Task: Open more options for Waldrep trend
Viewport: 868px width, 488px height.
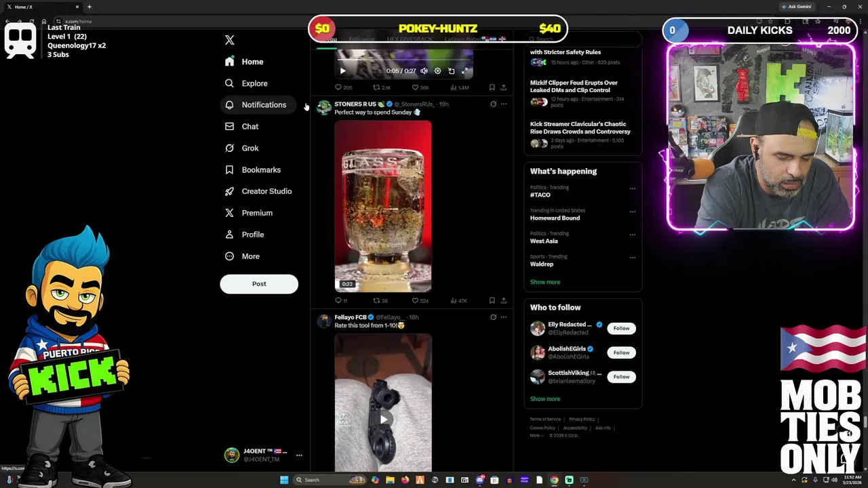Action: [632, 258]
